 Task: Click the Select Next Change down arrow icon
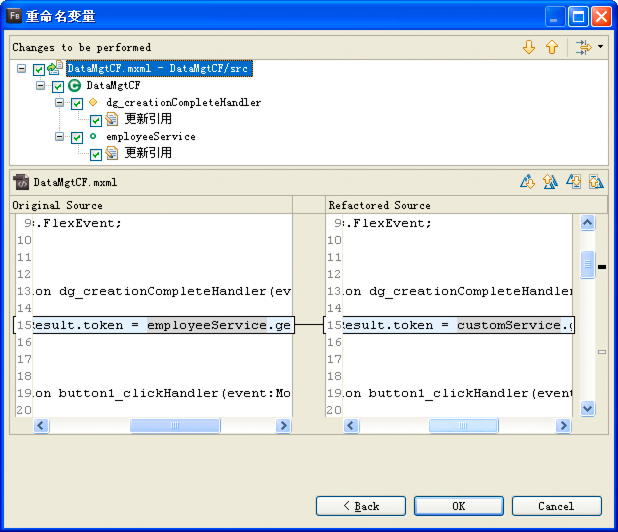[529, 47]
